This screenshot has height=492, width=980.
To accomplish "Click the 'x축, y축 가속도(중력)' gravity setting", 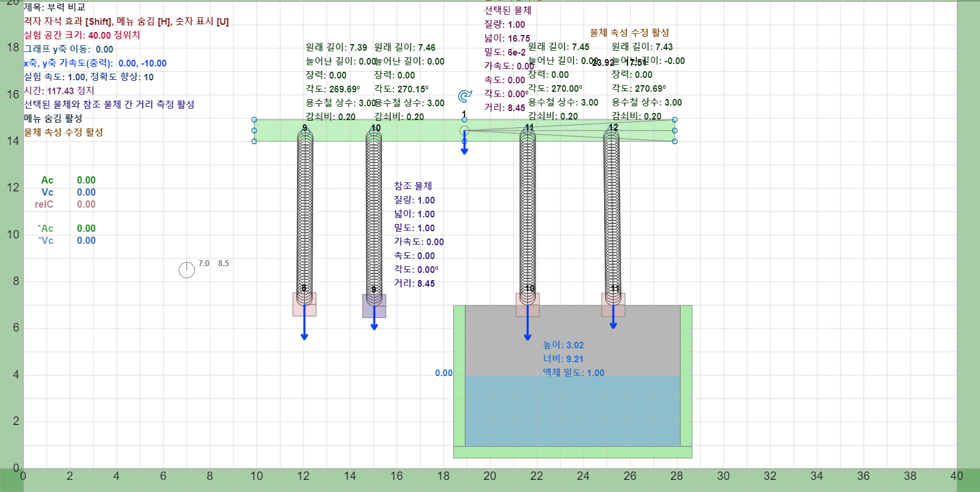I will (x=95, y=63).
